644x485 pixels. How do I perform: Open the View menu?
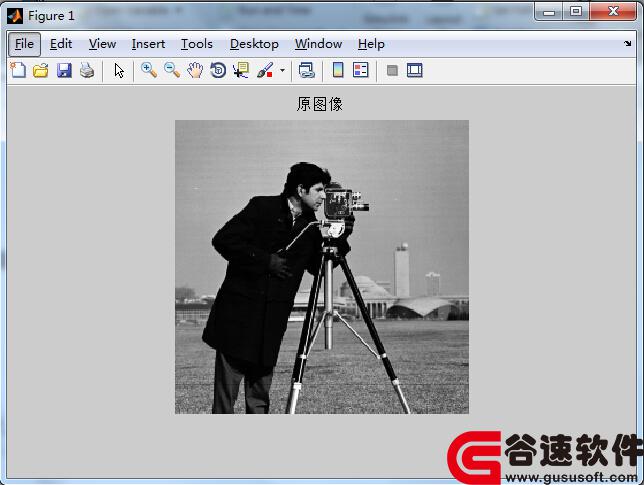coord(102,44)
